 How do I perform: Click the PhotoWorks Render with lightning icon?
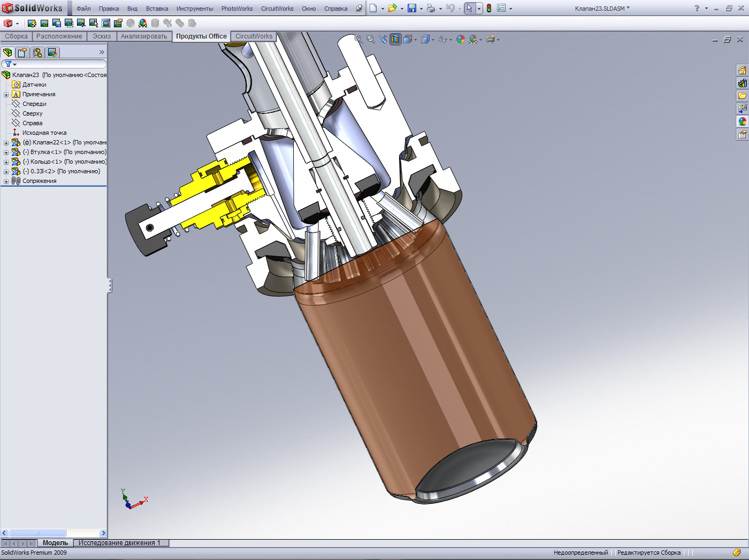point(32,23)
